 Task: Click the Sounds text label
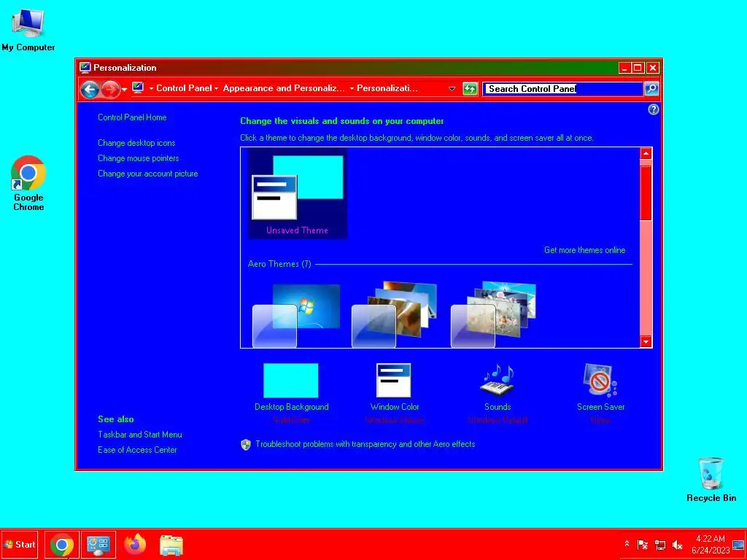point(498,407)
